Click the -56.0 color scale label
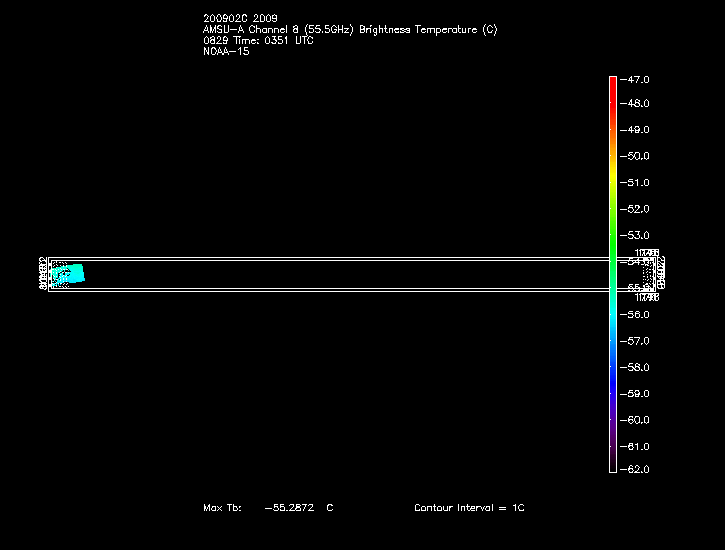This screenshot has height=550, width=725. (636, 314)
